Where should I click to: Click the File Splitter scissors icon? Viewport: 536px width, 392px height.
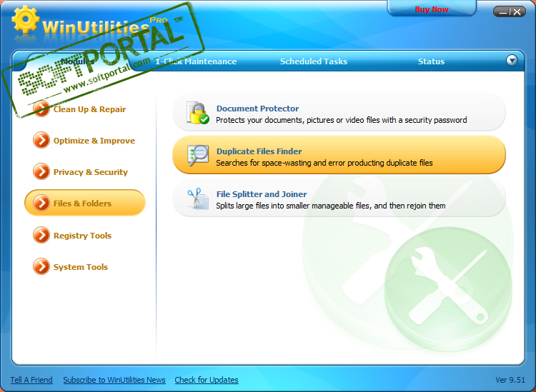197,198
